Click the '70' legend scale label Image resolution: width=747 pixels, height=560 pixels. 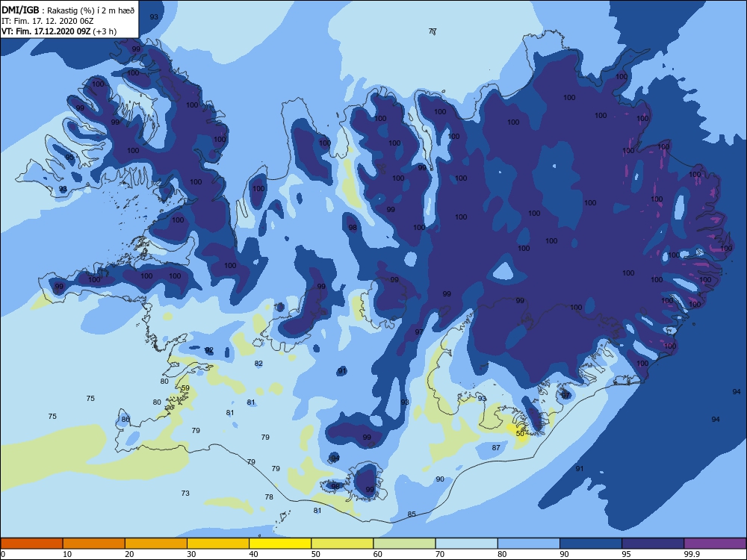point(440,554)
